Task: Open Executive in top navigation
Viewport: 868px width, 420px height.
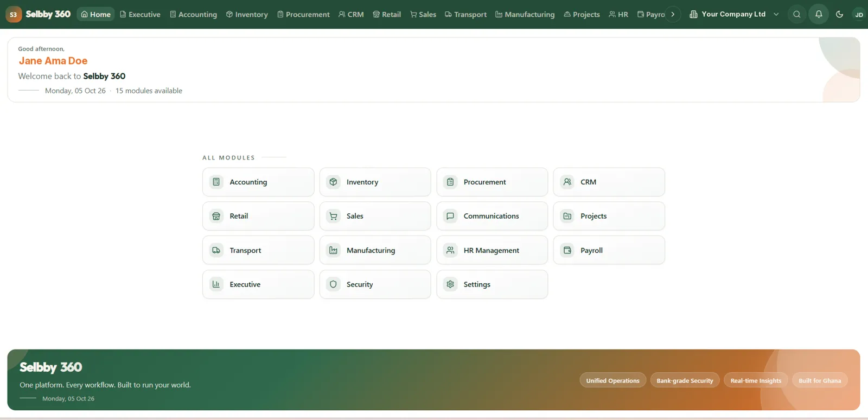Action: [140, 15]
